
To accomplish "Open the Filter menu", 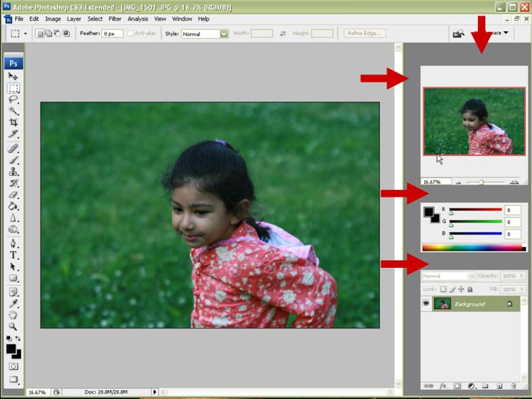I will [115, 19].
